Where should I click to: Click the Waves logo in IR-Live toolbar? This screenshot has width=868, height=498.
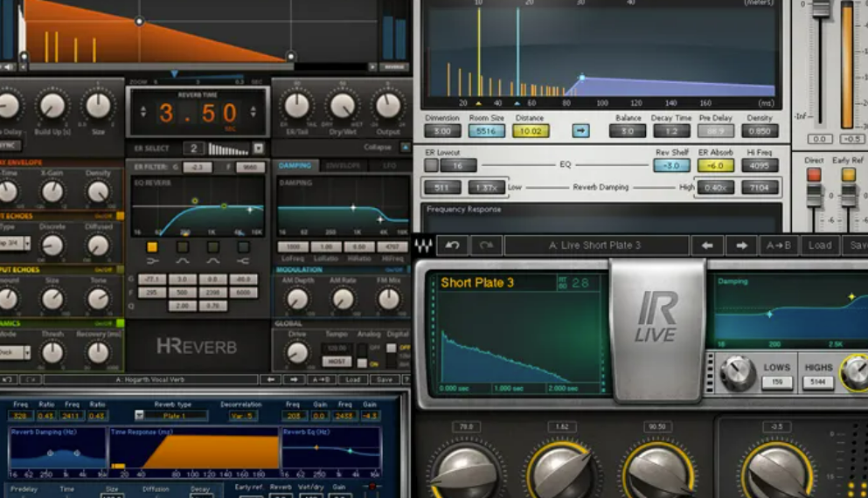[424, 246]
